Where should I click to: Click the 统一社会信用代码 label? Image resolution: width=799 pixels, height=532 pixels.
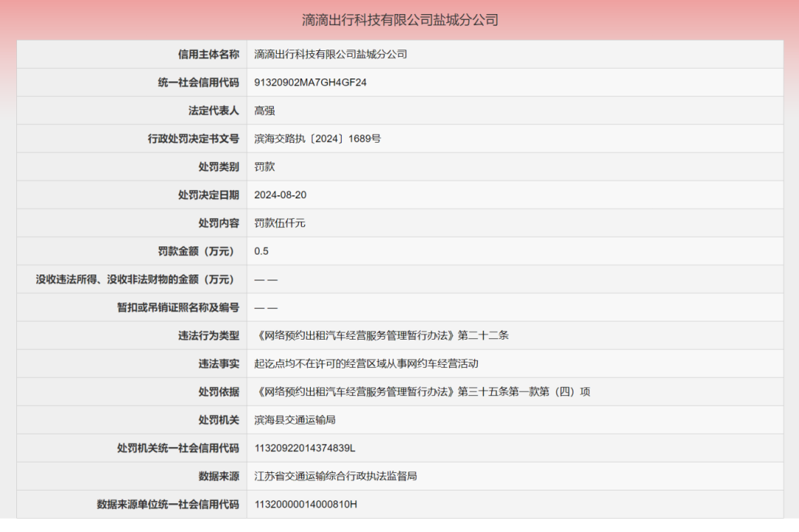point(198,83)
